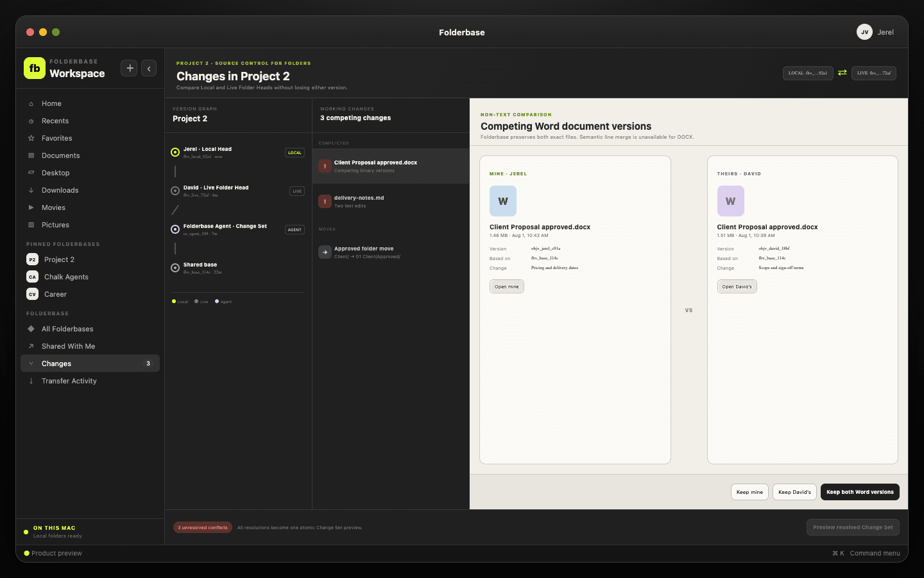This screenshot has width=924, height=578.
Task: Click the conflict icon for Client Proposal approved.docx
Action: point(325,166)
